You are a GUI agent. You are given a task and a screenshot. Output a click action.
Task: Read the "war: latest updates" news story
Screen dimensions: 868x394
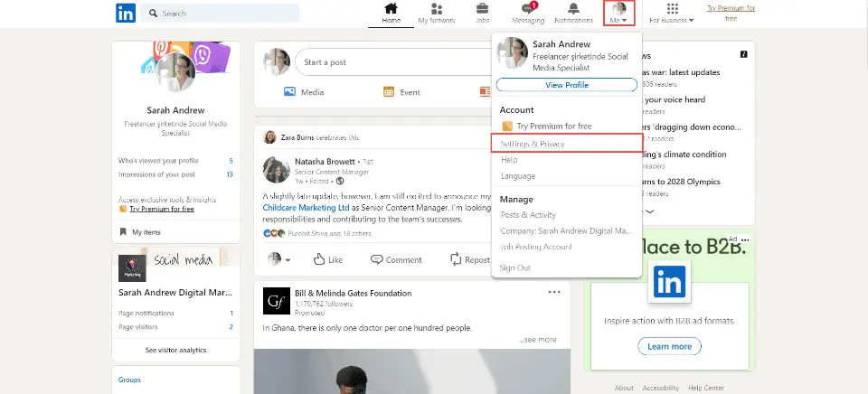coord(680,72)
